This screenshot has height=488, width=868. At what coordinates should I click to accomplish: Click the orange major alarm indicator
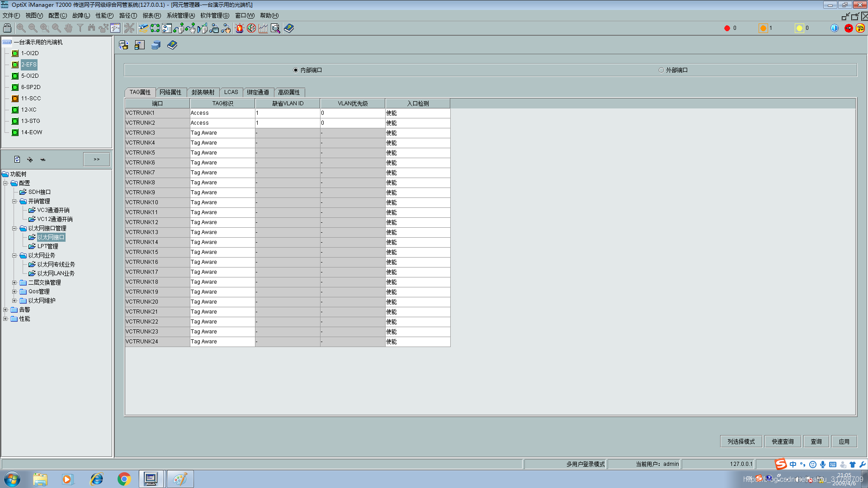pos(763,28)
